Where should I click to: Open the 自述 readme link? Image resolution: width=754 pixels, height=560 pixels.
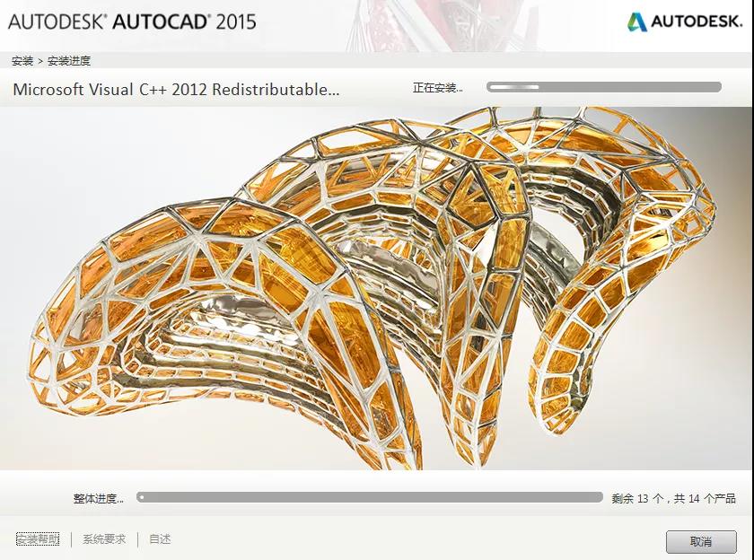point(160,539)
